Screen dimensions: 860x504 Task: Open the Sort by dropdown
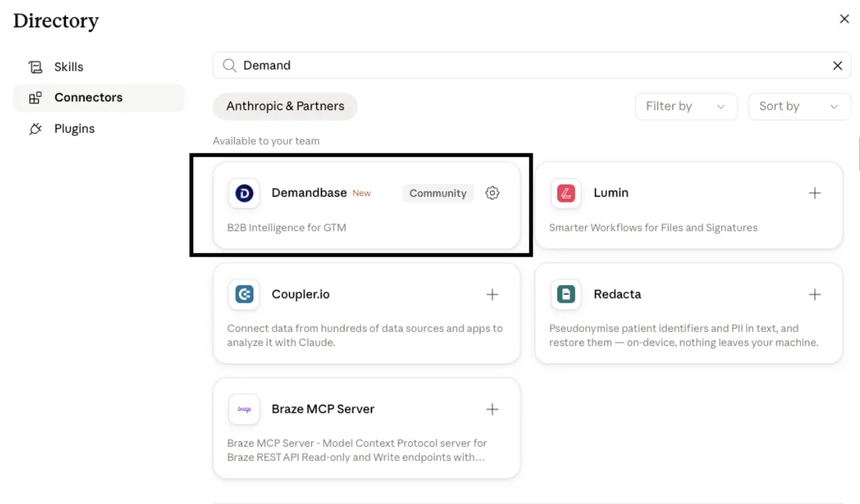(x=799, y=107)
